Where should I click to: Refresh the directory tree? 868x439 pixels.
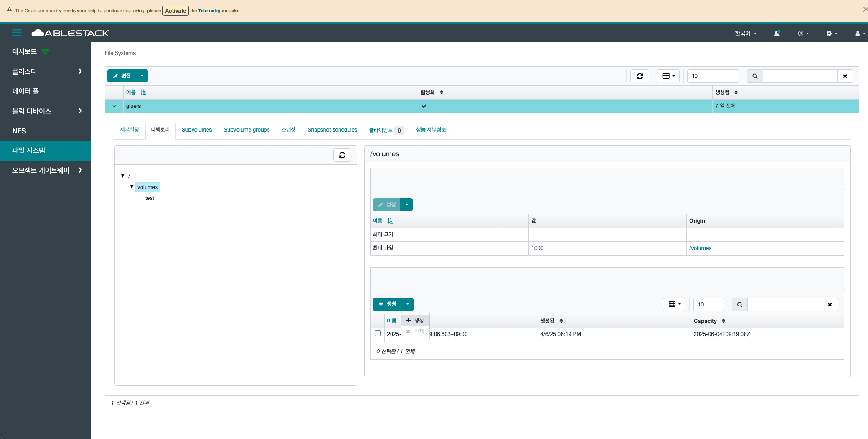tap(342, 155)
